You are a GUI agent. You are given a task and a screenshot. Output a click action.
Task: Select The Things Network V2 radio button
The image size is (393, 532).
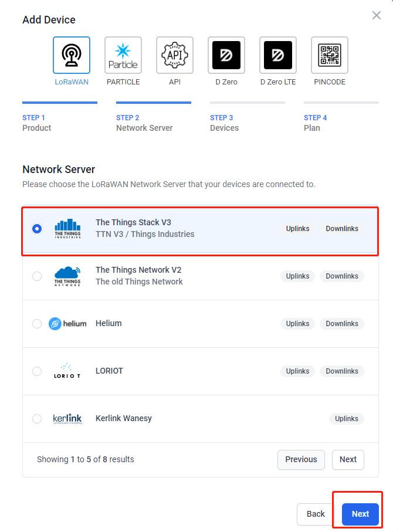(x=37, y=276)
